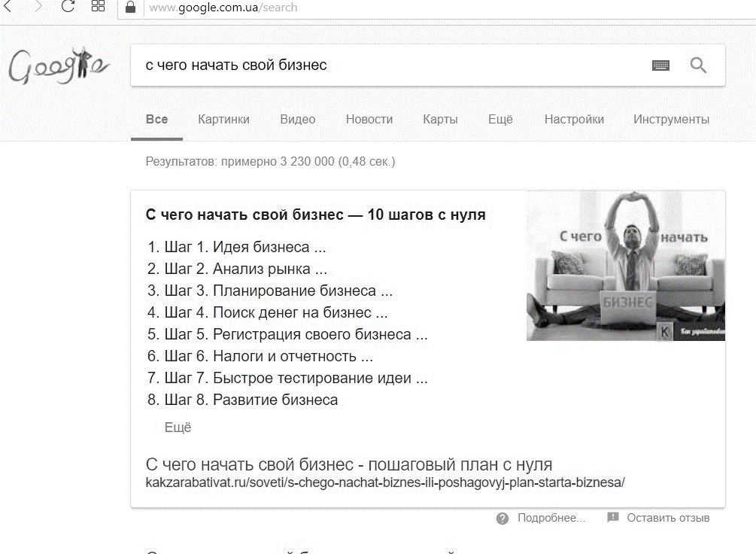Open the snippet image of stretching businessman
Viewport: 756px width, 554px height.
click(x=626, y=266)
